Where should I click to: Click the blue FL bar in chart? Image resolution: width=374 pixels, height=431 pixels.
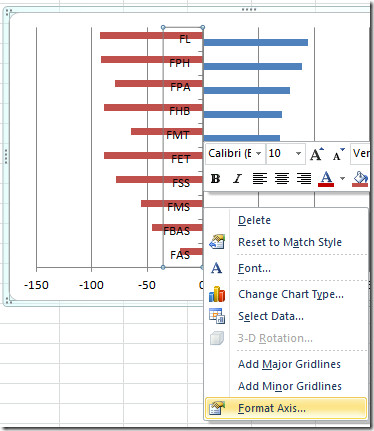[x=255, y=42]
